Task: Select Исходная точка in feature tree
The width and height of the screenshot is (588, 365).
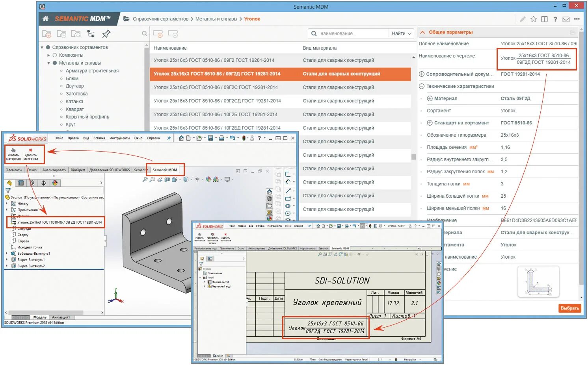Action: click(30, 247)
